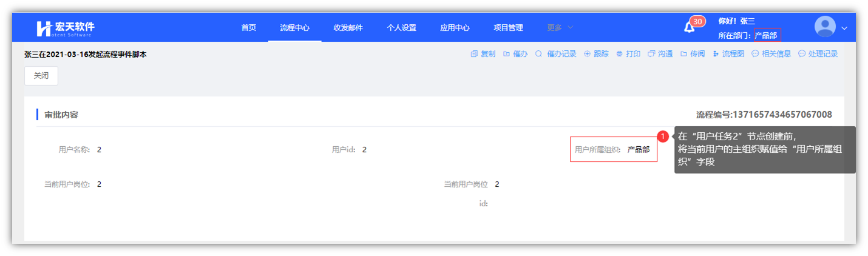This screenshot has height=256, width=868.
Task: Open the 流程图 flowchart icon
Action: (716, 54)
